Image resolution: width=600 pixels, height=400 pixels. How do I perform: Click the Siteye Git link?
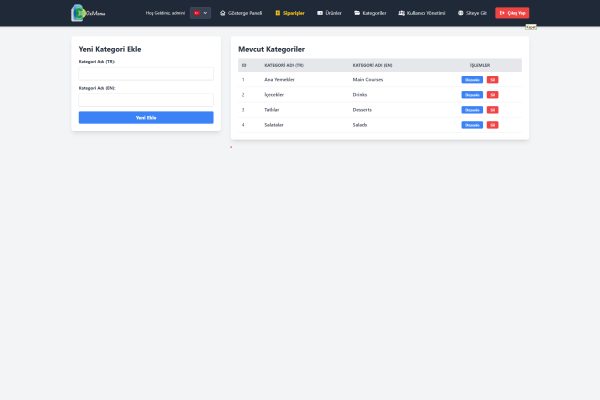pyautogui.click(x=472, y=13)
